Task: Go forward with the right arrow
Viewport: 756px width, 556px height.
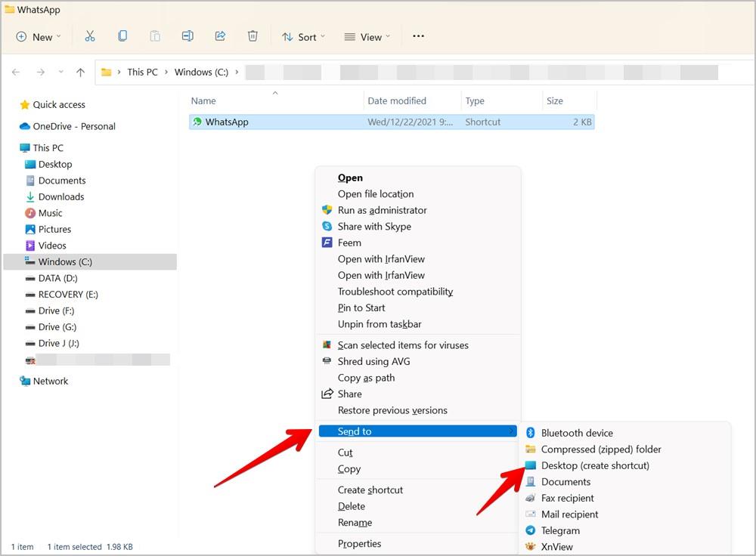Action: pos(41,73)
